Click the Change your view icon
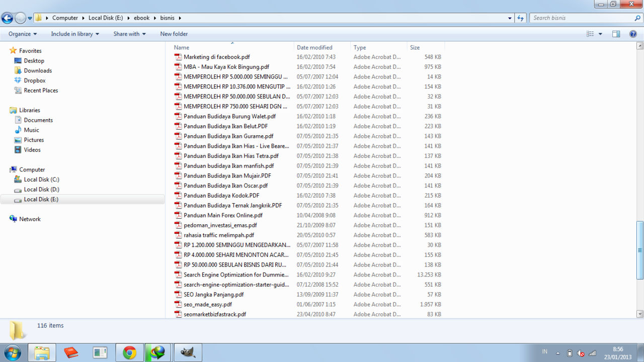The height and width of the screenshot is (362, 644). 590,34
